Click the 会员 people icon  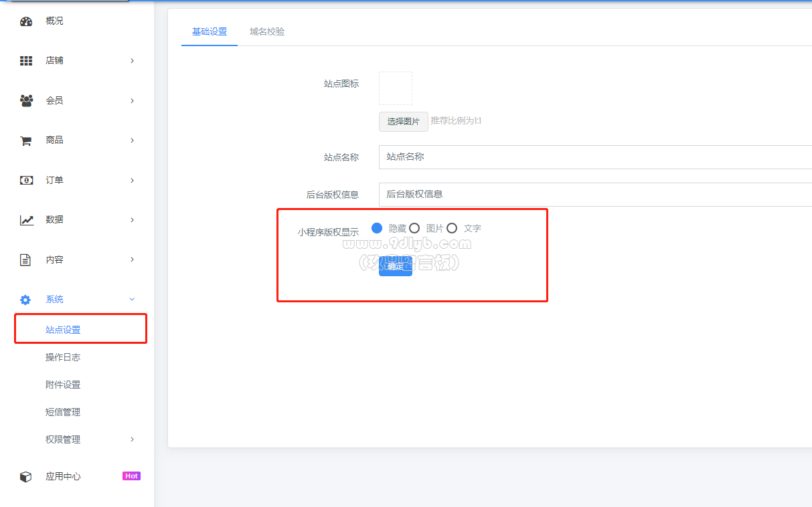[x=26, y=101]
